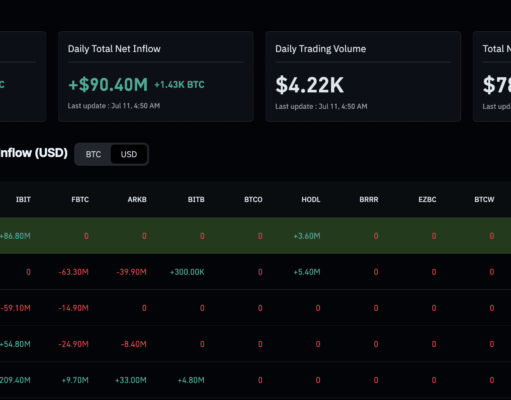The width and height of the screenshot is (511, 400).
Task: Click the +300.00K BITB cell
Action: [187, 272]
